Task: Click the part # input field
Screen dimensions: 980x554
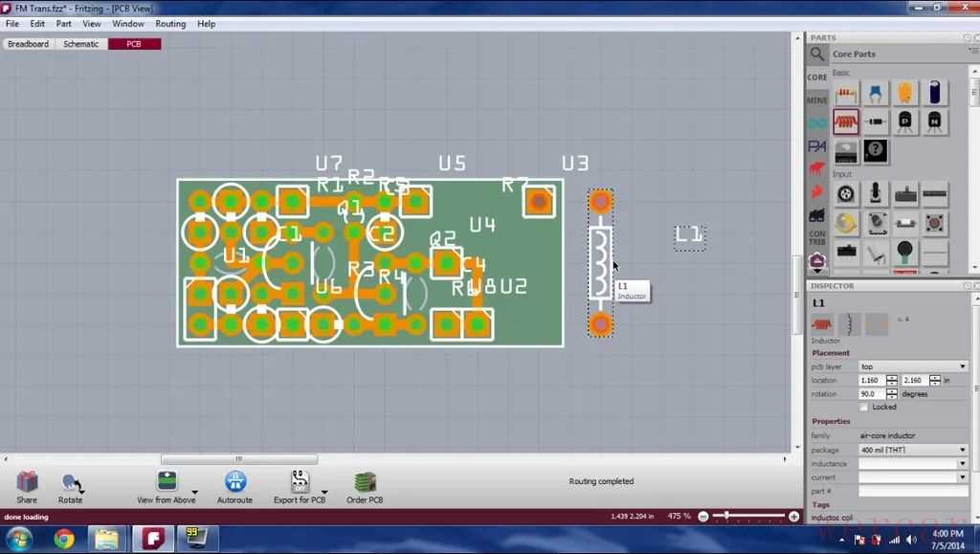Action: coord(913,491)
